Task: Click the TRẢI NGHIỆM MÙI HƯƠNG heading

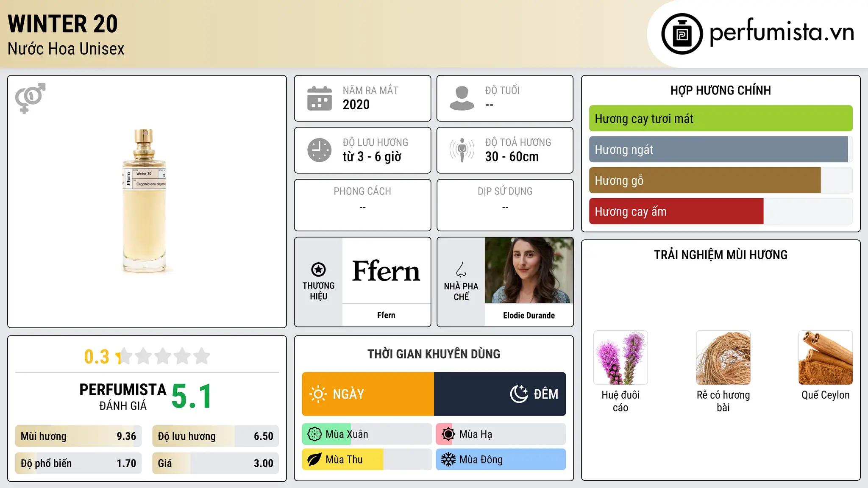Action: click(x=721, y=255)
